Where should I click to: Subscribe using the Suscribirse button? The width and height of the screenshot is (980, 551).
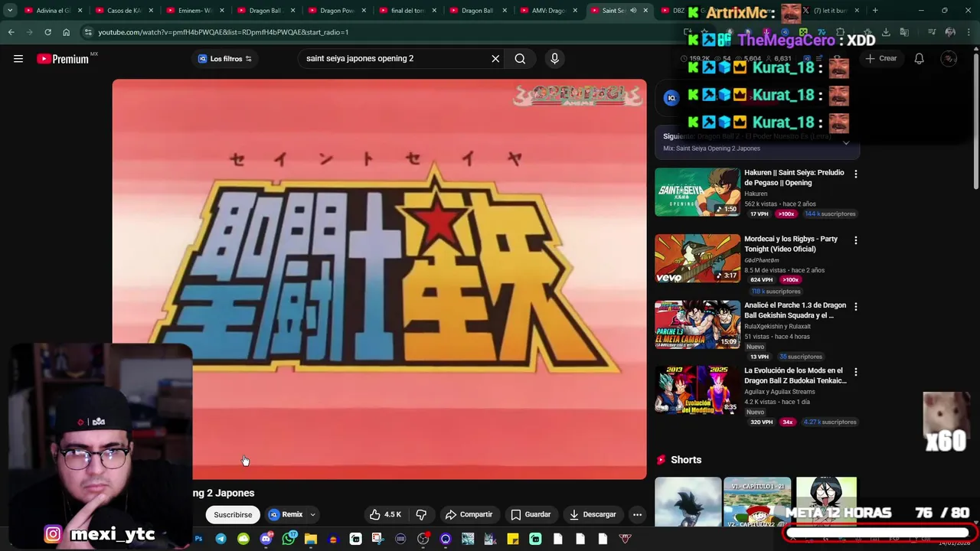click(x=233, y=514)
